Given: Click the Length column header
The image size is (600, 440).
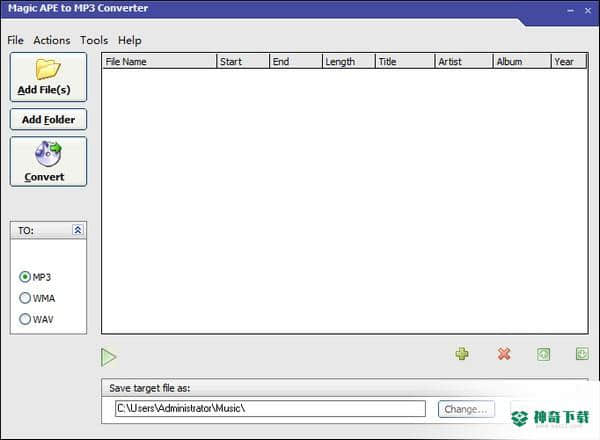Looking at the screenshot, I should pyautogui.click(x=349, y=62).
